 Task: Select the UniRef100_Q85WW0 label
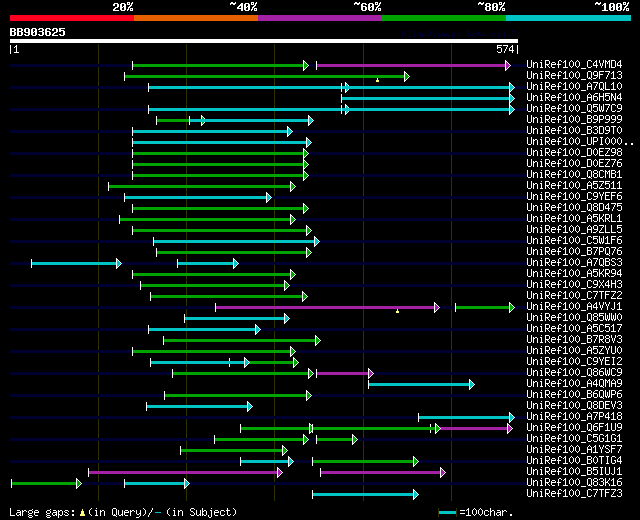coord(574,318)
